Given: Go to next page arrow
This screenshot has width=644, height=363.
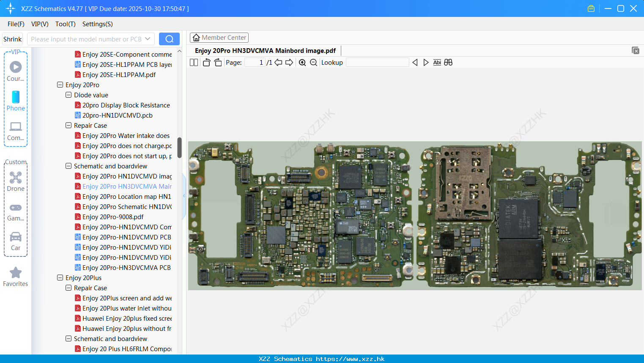Looking at the screenshot, I should [289, 62].
